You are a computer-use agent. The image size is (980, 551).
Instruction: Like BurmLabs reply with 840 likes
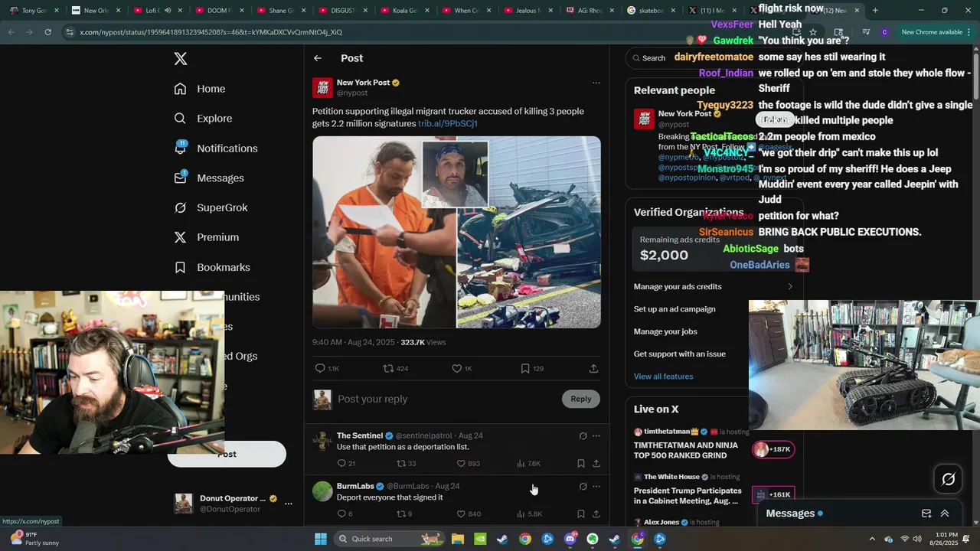(x=469, y=514)
